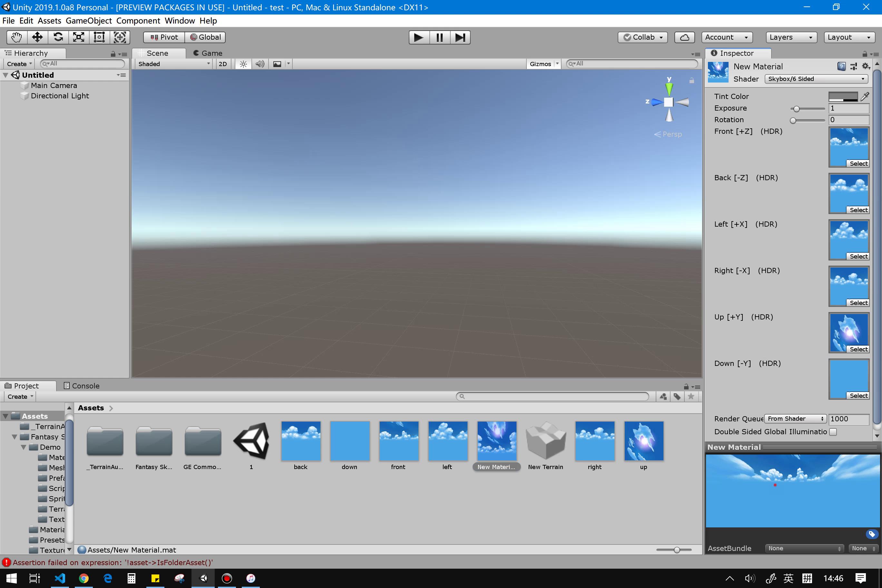Screen dimensions: 882x588
Task: Switch to the Game tab
Action: [208, 53]
